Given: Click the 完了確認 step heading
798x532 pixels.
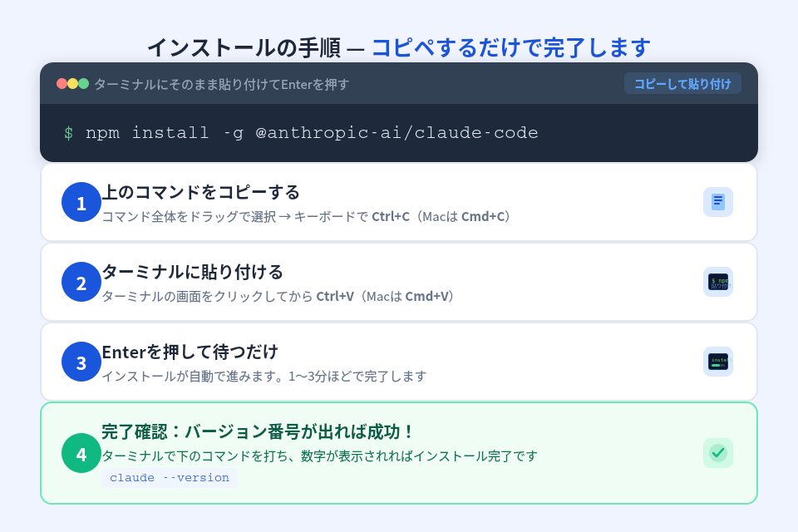Looking at the screenshot, I should [x=257, y=431].
